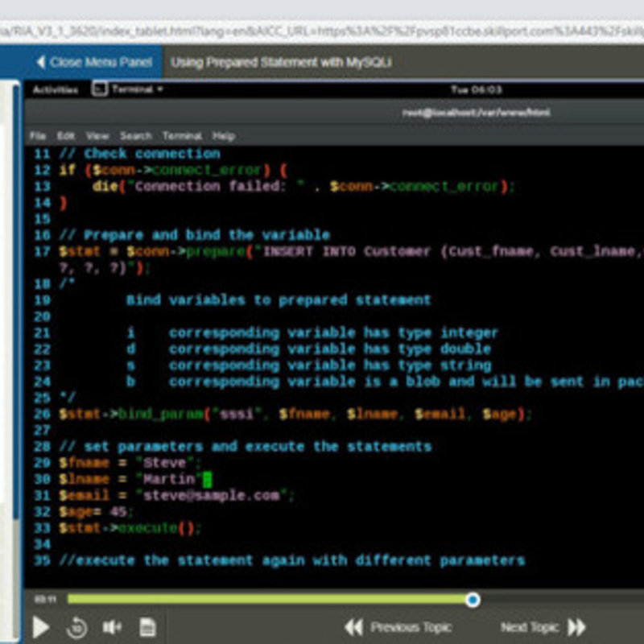Screen dimensions: 644x644
Task: Click the $stmt->execute() line
Action: [x=130, y=528]
